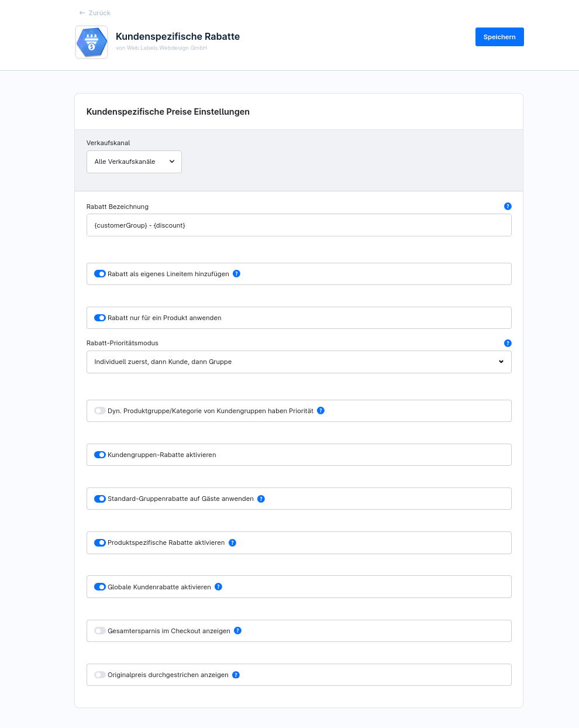Show help for Standard-Gruppenrabatte auf Gäste
The height and width of the screenshot is (728, 579).
(261, 499)
